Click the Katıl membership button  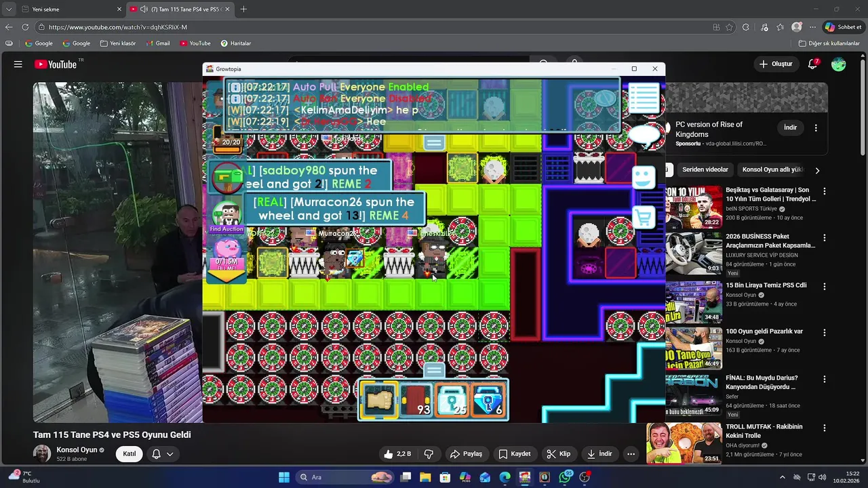(x=129, y=453)
